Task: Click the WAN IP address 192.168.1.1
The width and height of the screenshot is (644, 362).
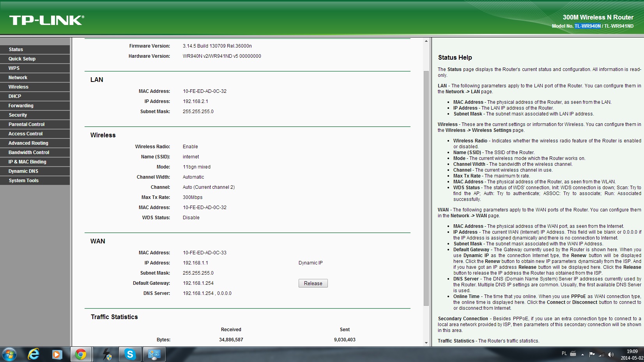Action: coord(195,263)
